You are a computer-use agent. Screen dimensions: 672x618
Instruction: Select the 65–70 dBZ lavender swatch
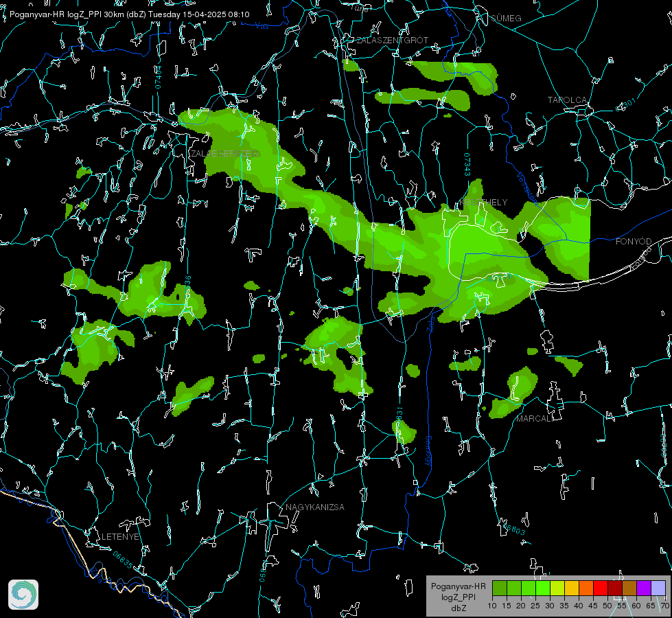coord(658,588)
